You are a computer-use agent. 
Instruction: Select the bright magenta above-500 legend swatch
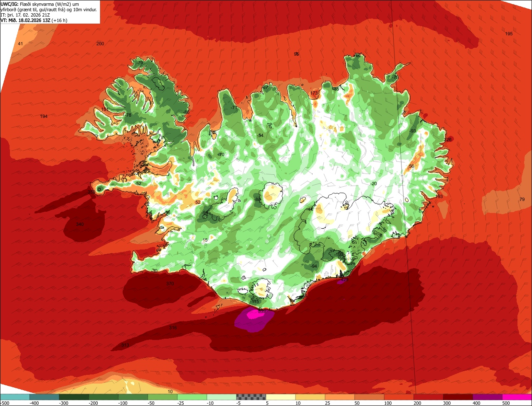(x=517, y=397)
